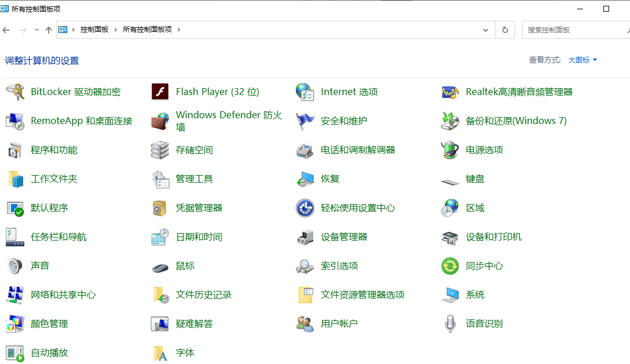The image size is (630, 364).
Task: Click the 键盘 keyboard icon
Action: click(450, 182)
